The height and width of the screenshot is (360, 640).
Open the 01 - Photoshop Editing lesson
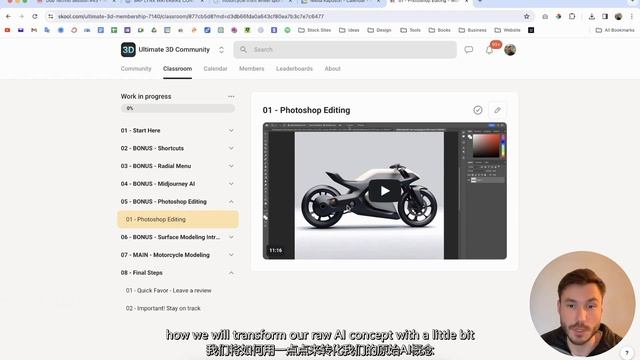click(178, 219)
